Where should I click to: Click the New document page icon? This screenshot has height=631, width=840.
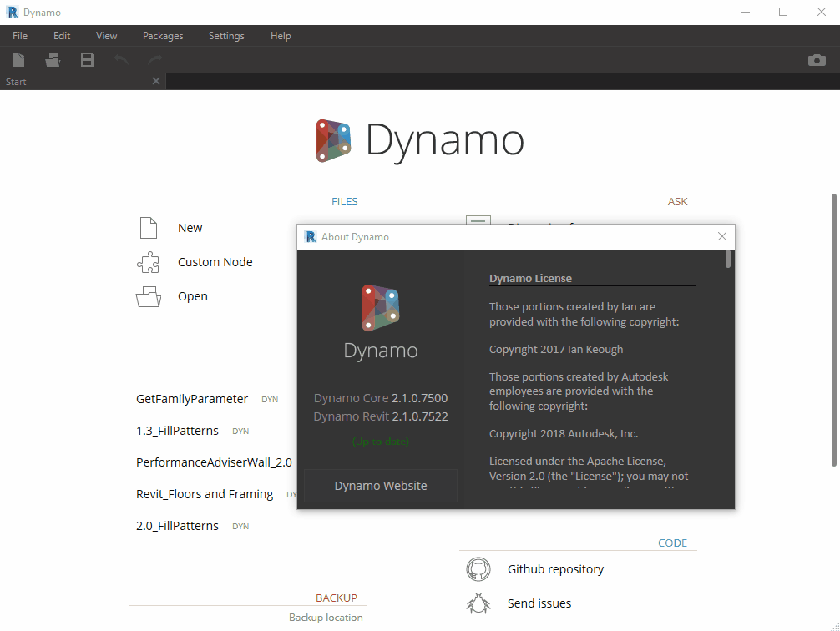[149, 228]
